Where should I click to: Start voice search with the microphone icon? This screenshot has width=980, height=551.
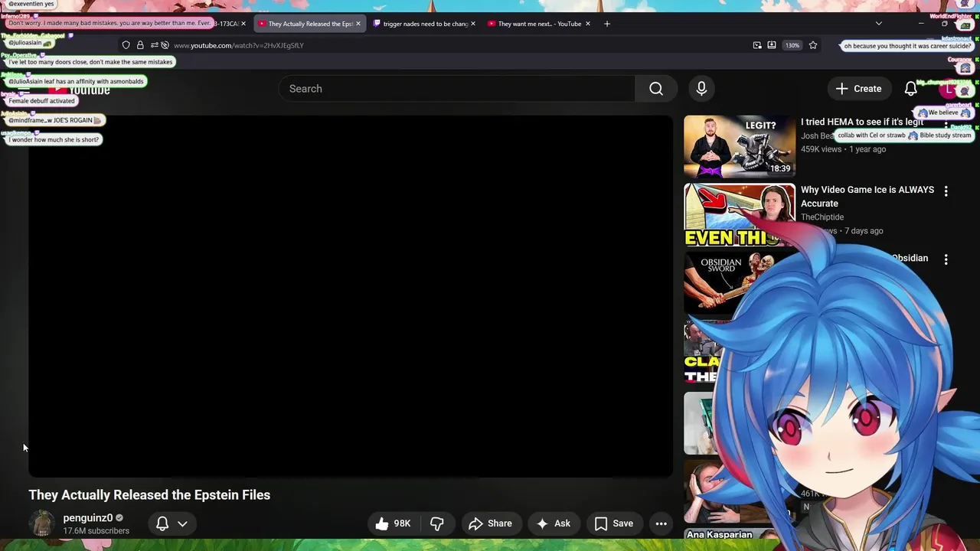click(701, 89)
